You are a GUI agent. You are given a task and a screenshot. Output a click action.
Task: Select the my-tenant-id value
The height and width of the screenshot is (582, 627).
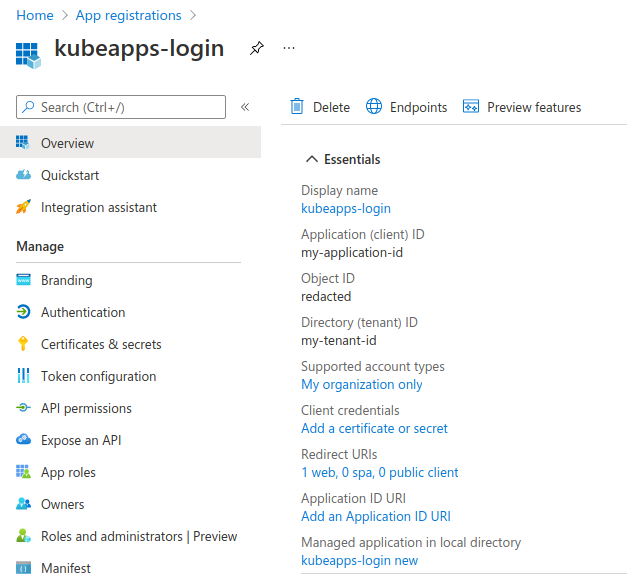tap(339, 340)
